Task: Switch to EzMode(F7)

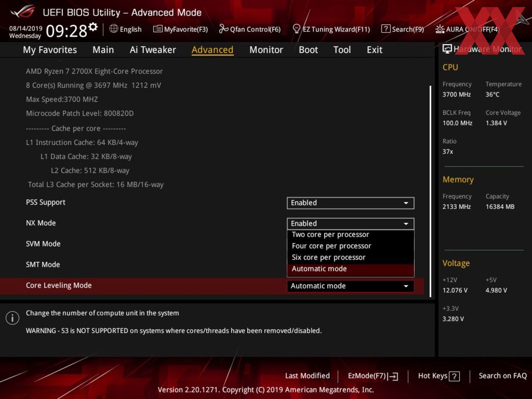Action: pos(373,376)
